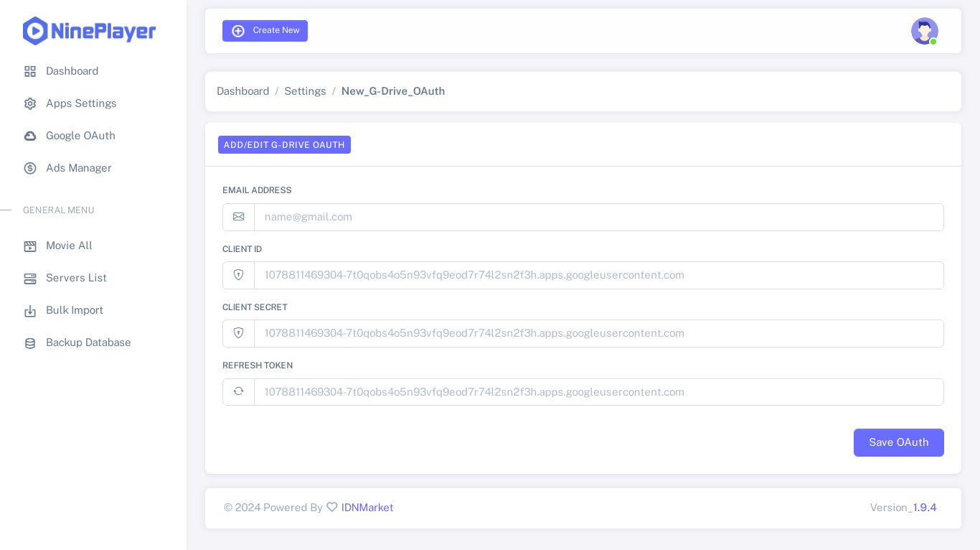This screenshot has width=980, height=550.
Task: Click the Ads Manager dollar icon
Action: pyautogui.click(x=30, y=169)
